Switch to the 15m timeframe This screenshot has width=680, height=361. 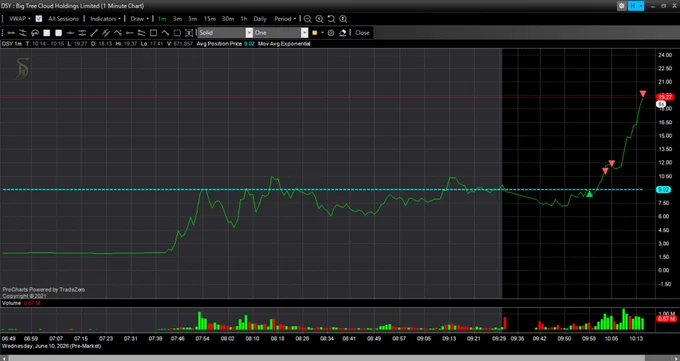pyautogui.click(x=210, y=19)
